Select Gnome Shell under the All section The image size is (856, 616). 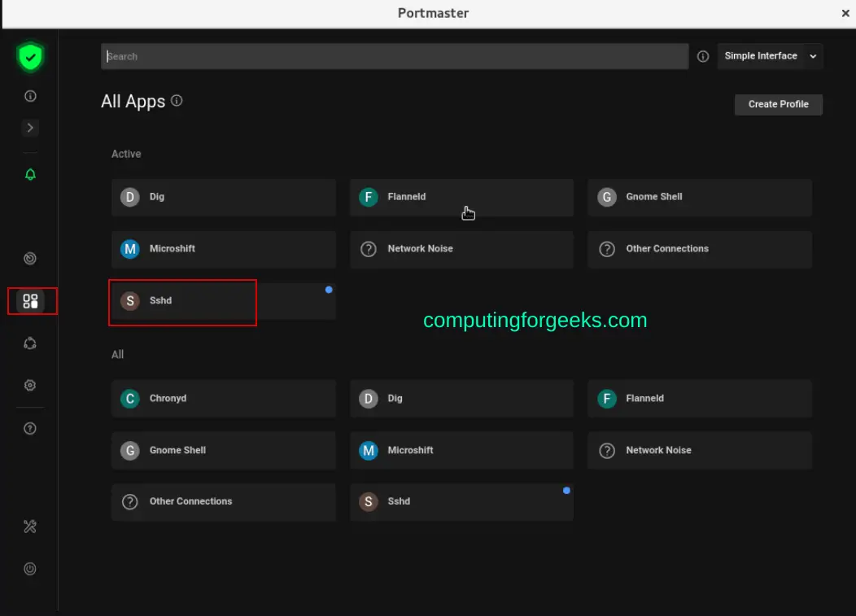(224, 450)
